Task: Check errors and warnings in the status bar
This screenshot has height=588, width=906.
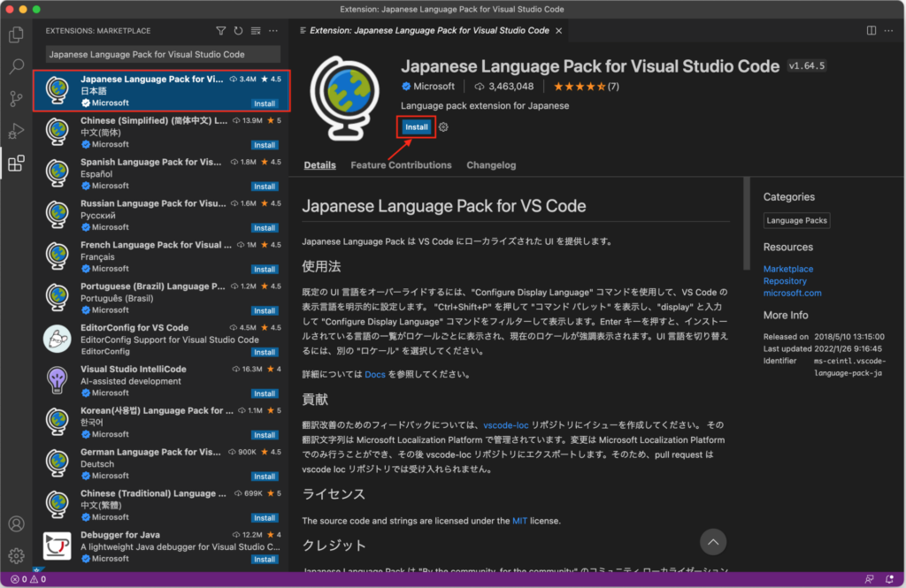Action: (27, 578)
